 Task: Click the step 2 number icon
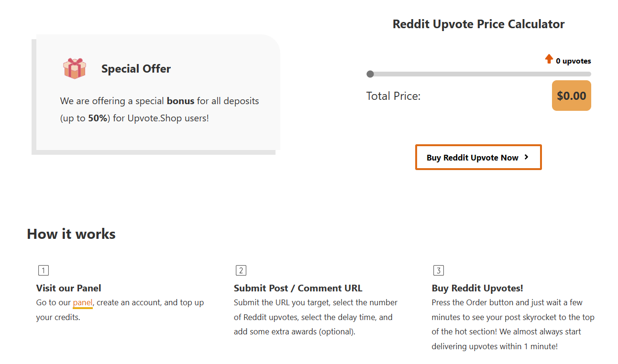241,271
